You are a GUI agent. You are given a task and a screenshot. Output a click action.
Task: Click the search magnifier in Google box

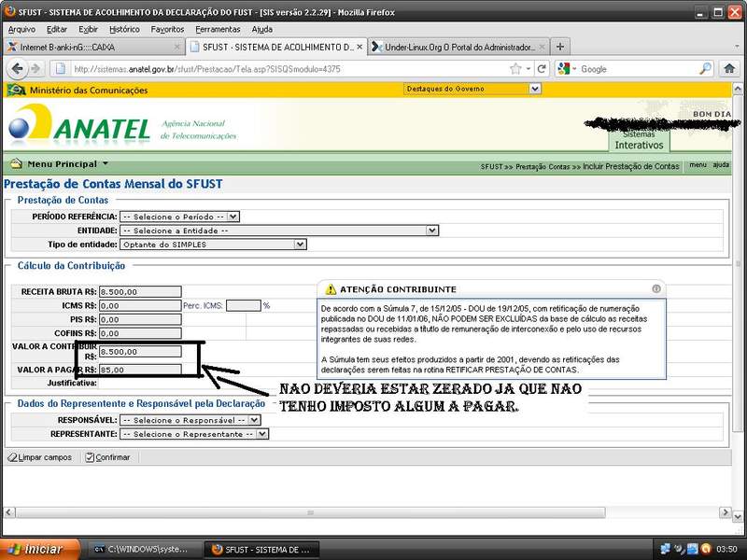pyautogui.click(x=705, y=69)
